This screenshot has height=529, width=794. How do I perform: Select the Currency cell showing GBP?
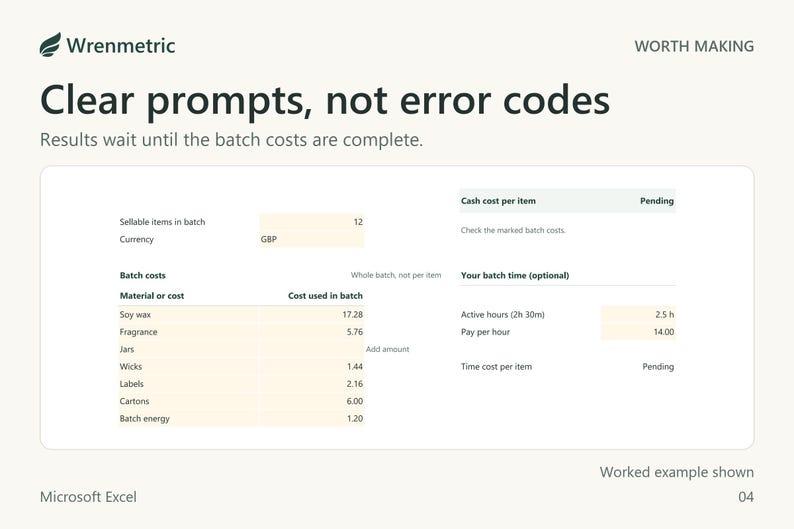pyautogui.click(x=311, y=239)
